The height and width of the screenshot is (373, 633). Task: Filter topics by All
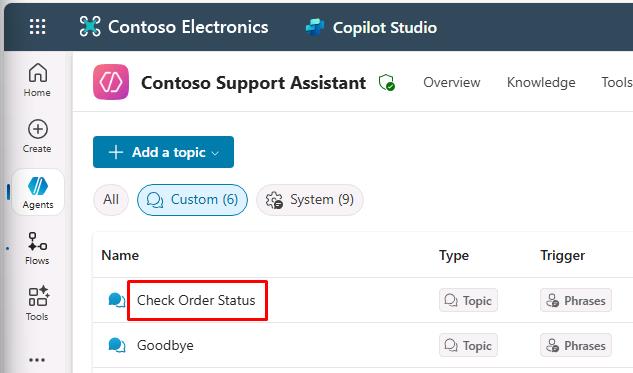pyautogui.click(x=111, y=199)
